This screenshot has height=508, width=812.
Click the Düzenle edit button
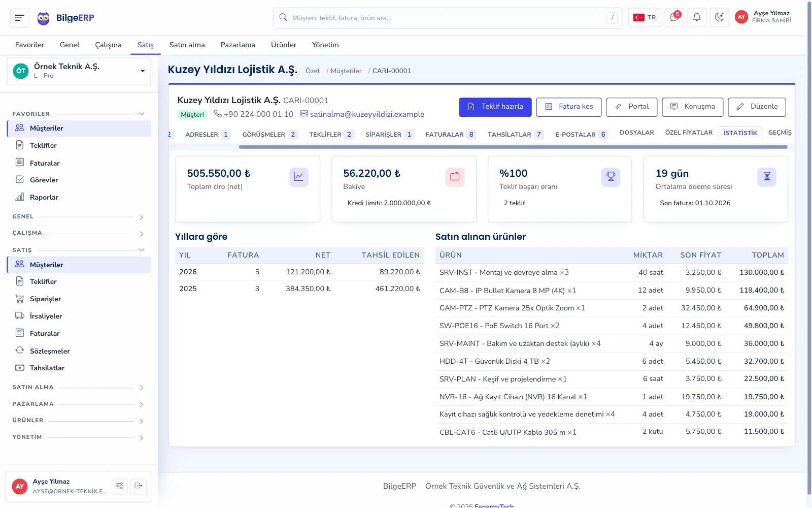click(x=757, y=107)
